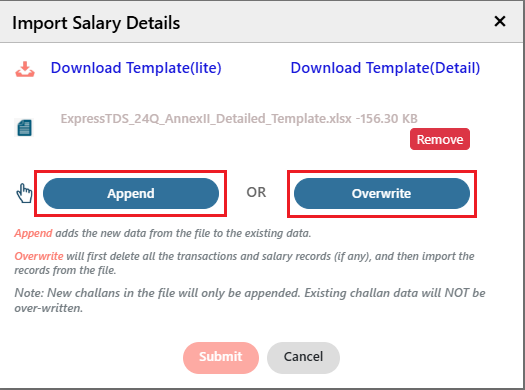Click the 'adds the new data' explanation sentence

coord(183,233)
